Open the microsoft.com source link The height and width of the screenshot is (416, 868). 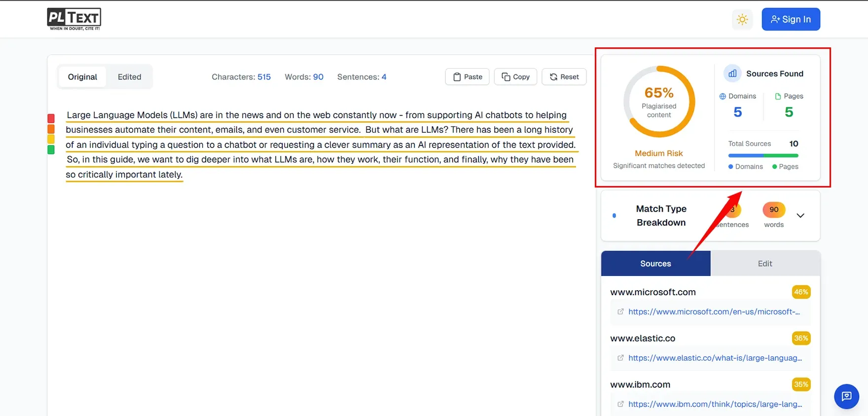pyautogui.click(x=714, y=312)
